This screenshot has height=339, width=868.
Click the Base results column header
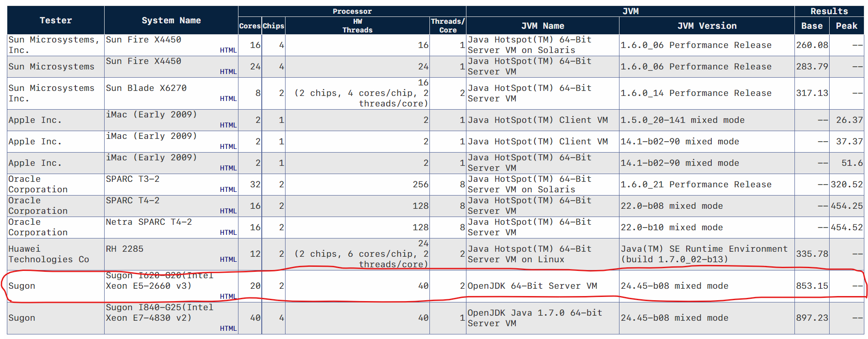tap(812, 26)
